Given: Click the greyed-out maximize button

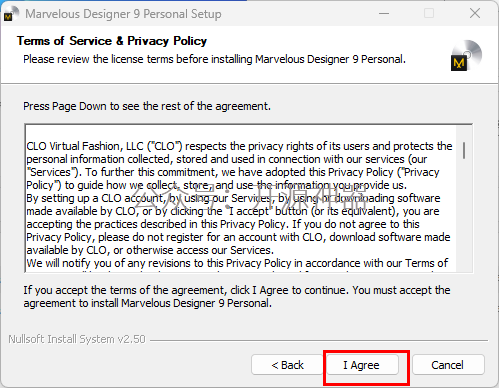Looking at the screenshot, I should pyautogui.click(x=429, y=13).
